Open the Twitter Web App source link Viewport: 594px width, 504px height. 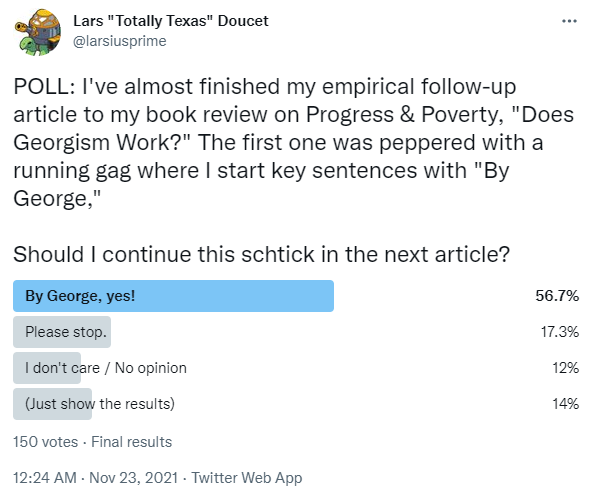click(x=247, y=478)
